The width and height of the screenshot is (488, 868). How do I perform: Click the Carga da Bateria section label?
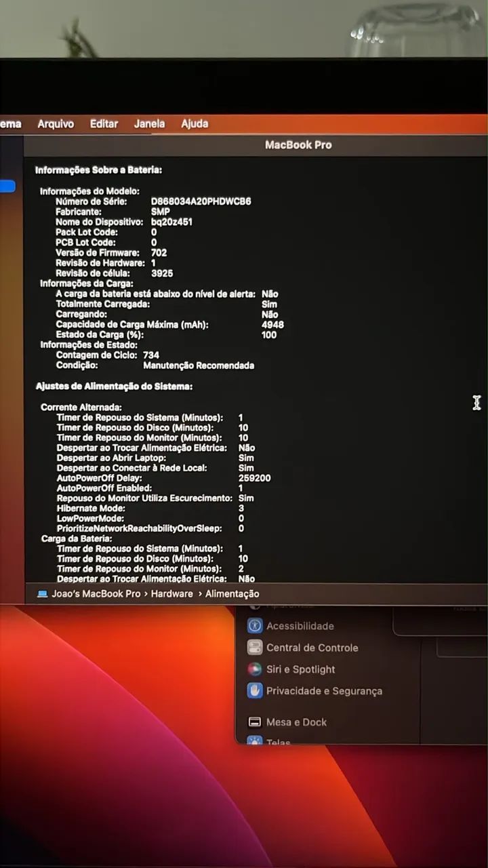click(x=77, y=538)
